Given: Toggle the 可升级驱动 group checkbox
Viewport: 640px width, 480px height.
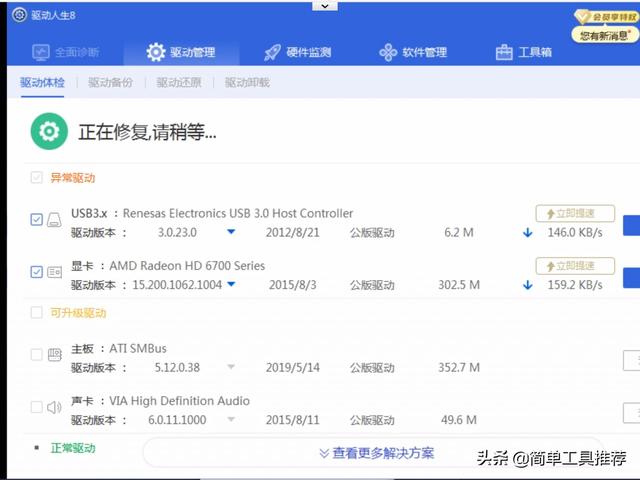Looking at the screenshot, I should [x=36, y=313].
